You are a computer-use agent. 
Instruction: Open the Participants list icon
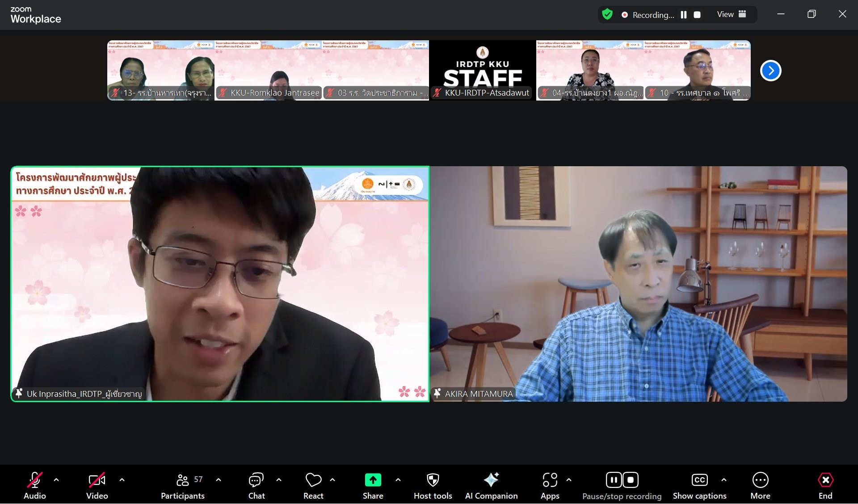pos(182,480)
